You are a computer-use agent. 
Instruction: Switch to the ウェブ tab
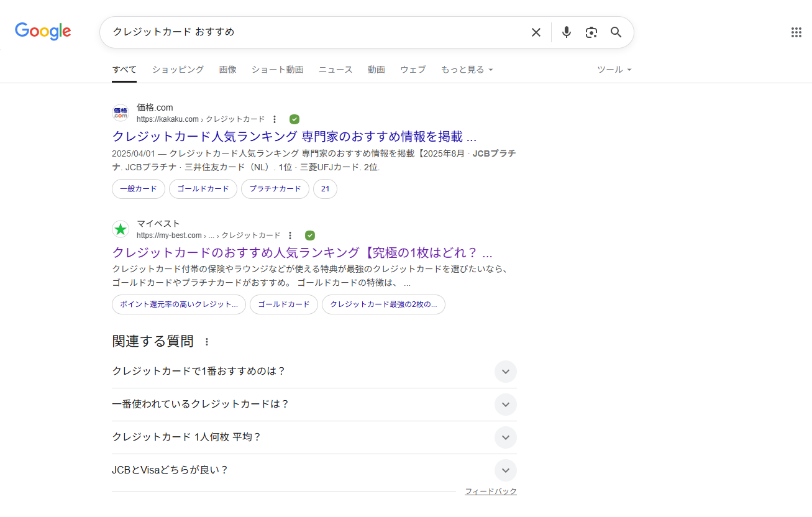click(x=413, y=70)
